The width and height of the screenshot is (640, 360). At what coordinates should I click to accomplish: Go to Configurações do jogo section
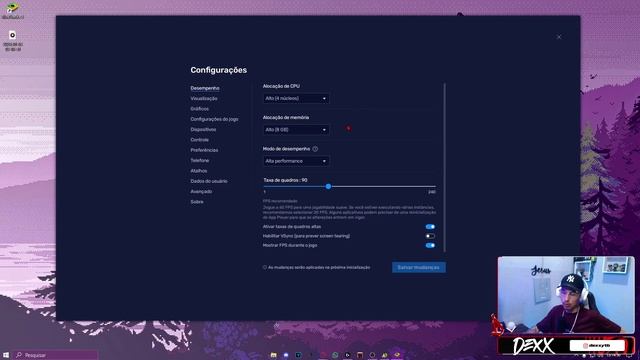point(214,119)
